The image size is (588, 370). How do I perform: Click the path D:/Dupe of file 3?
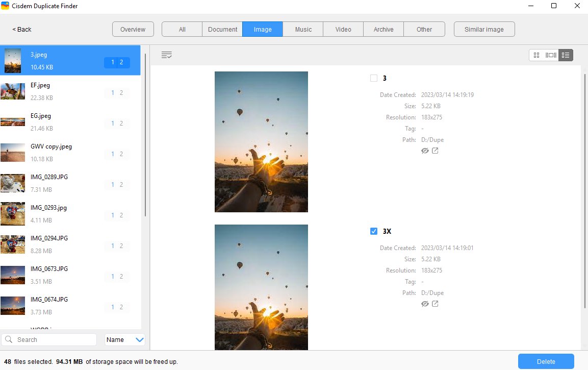432,140
